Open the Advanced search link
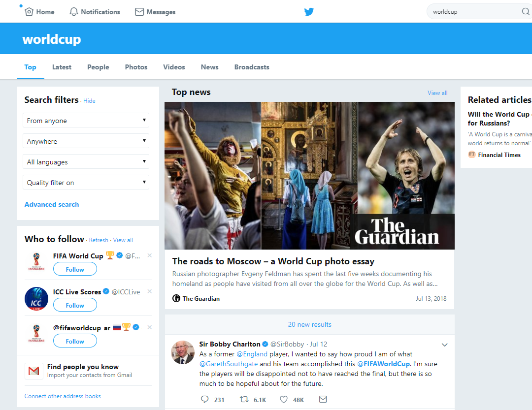This screenshot has width=532, height=410. [52, 204]
